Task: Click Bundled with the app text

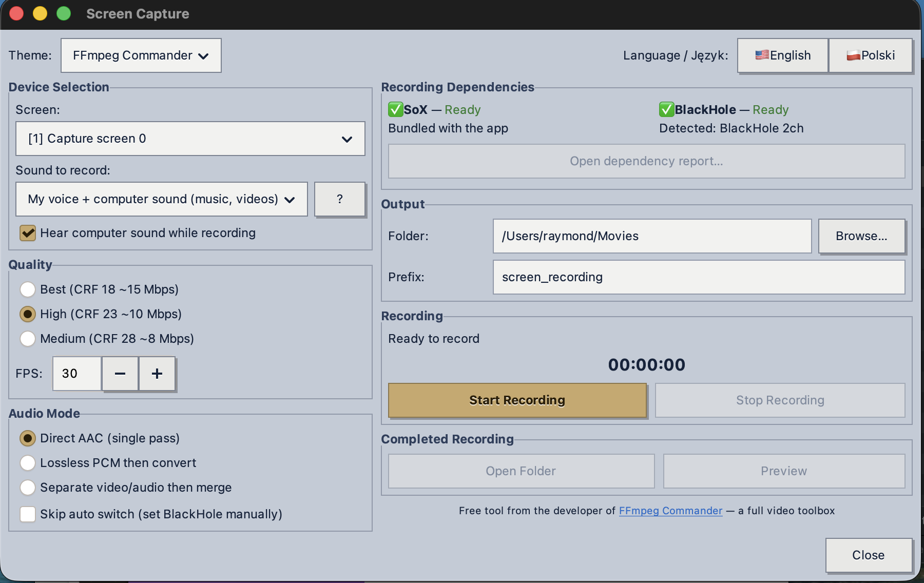Action: point(448,128)
